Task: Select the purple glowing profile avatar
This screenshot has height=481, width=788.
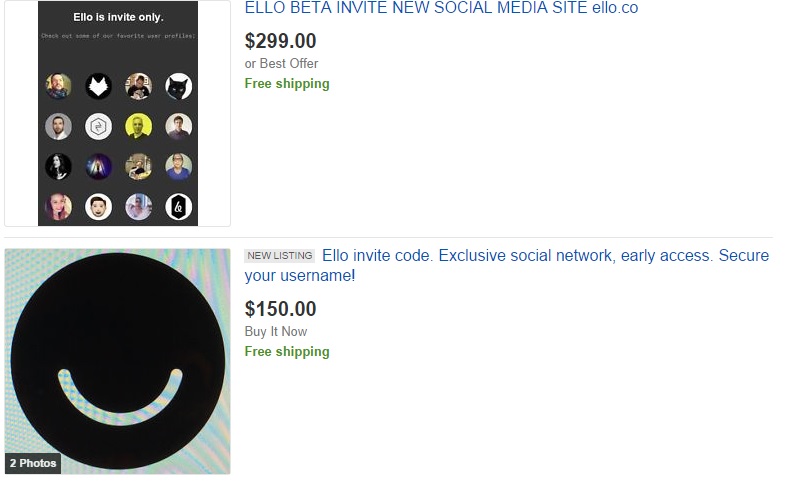Action: (x=98, y=166)
